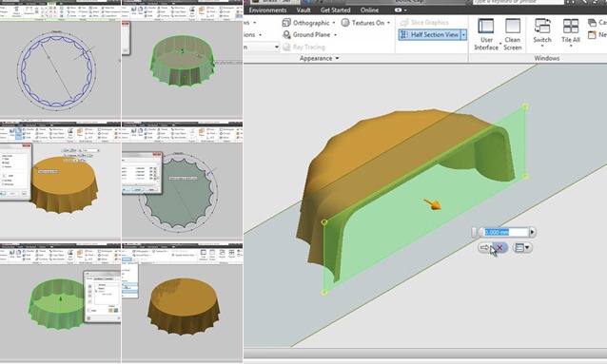
Task: Click the arrow button left of the red X
Action: coord(484,247)
